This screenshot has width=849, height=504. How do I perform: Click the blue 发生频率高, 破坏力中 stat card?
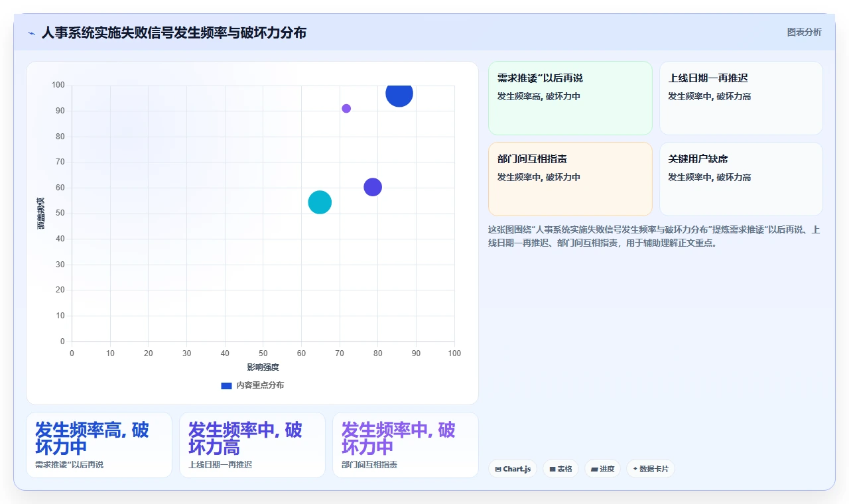[99, 445]
